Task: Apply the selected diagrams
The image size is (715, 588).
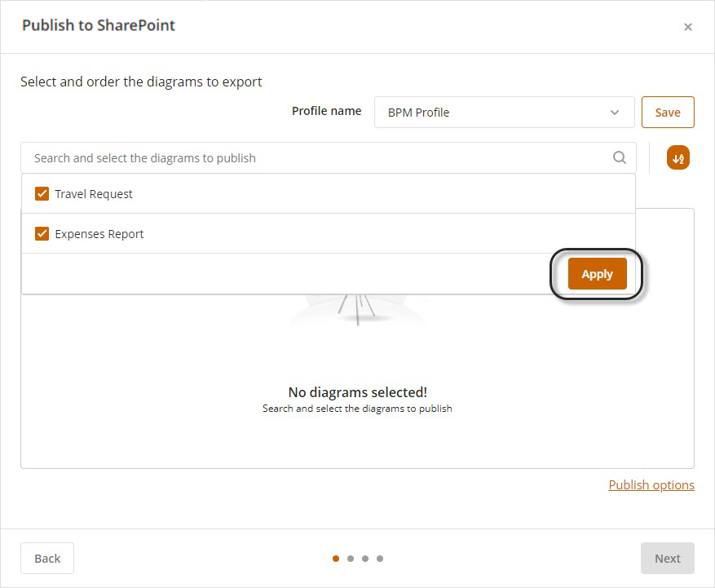Action: coord(597,274)
